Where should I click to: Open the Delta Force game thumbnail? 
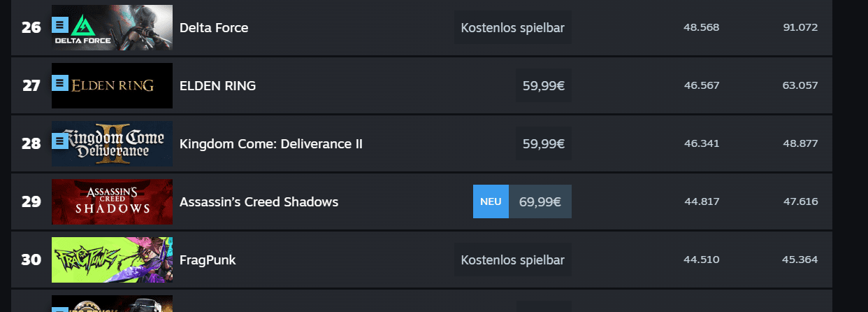pos(112,28)
